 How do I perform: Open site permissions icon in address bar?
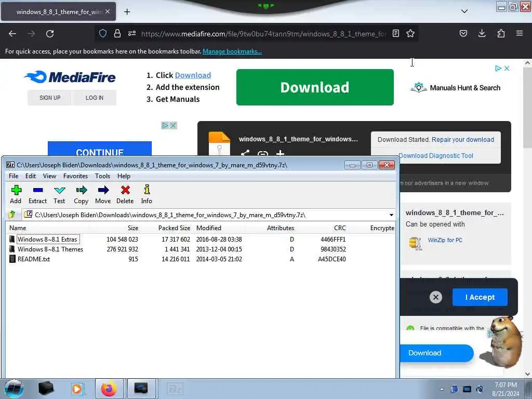coord(132,33)
